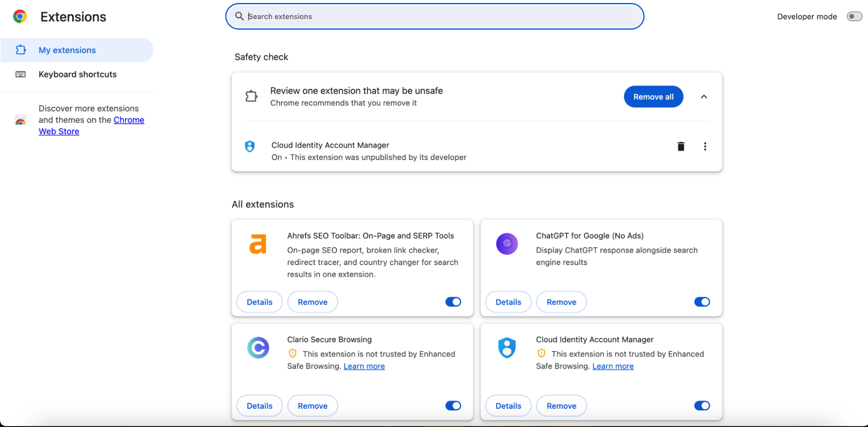Screen dimensions: 868x427
Task: Click the My extensions puzzle icon
Action: point(20,50)
